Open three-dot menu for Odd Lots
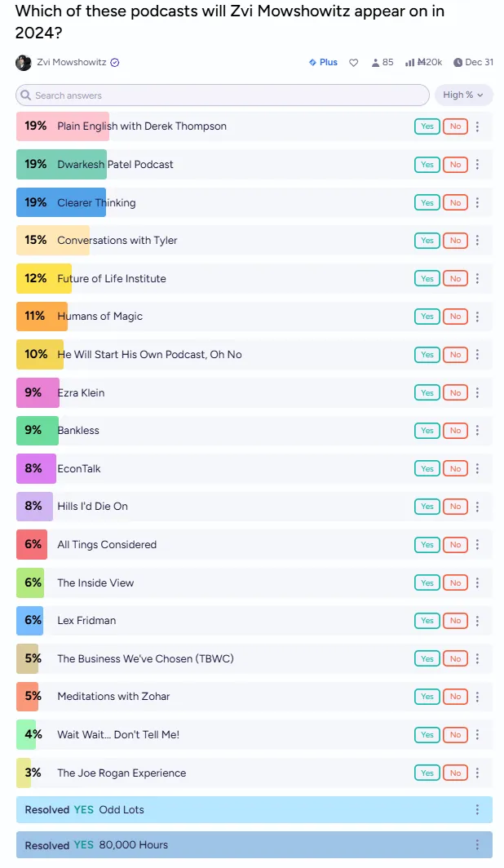Screen dimensions: 504x868 pos(477,810)
